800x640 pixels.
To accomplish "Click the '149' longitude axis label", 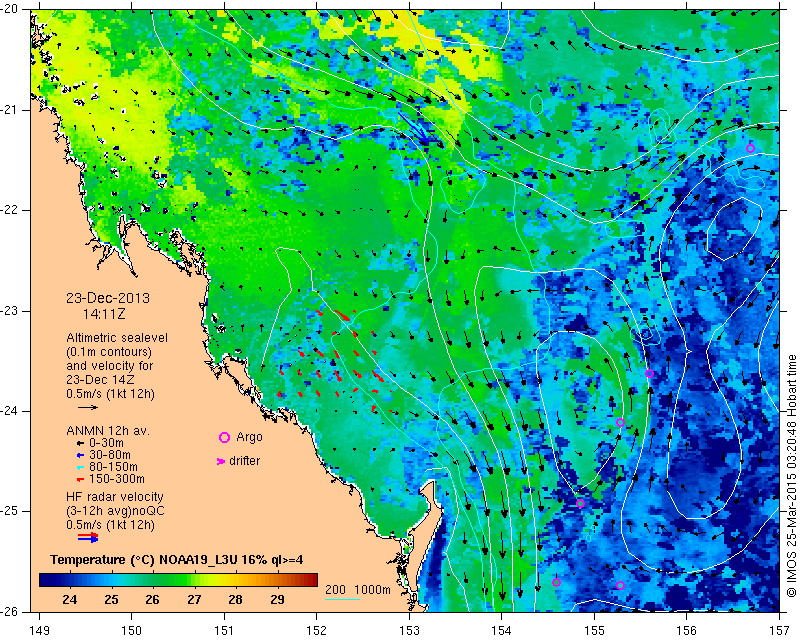I will [x=40, y=631].
